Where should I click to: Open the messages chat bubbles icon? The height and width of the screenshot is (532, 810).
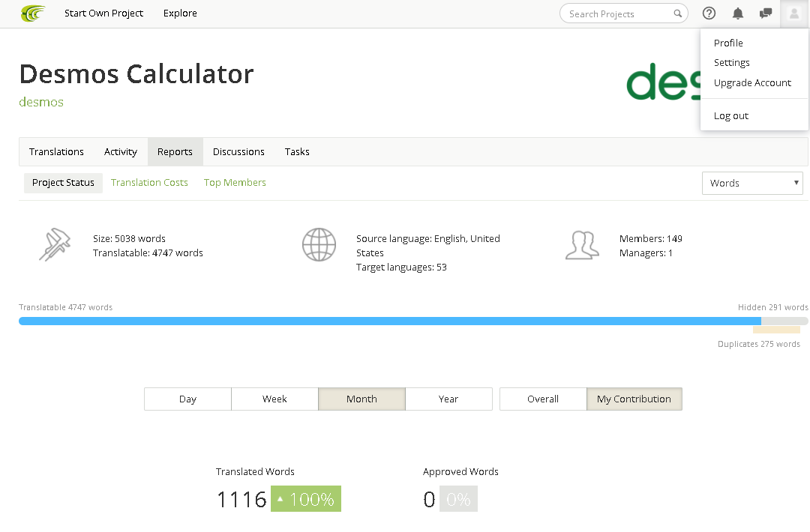pyautogui.click(x=766, y=13)
